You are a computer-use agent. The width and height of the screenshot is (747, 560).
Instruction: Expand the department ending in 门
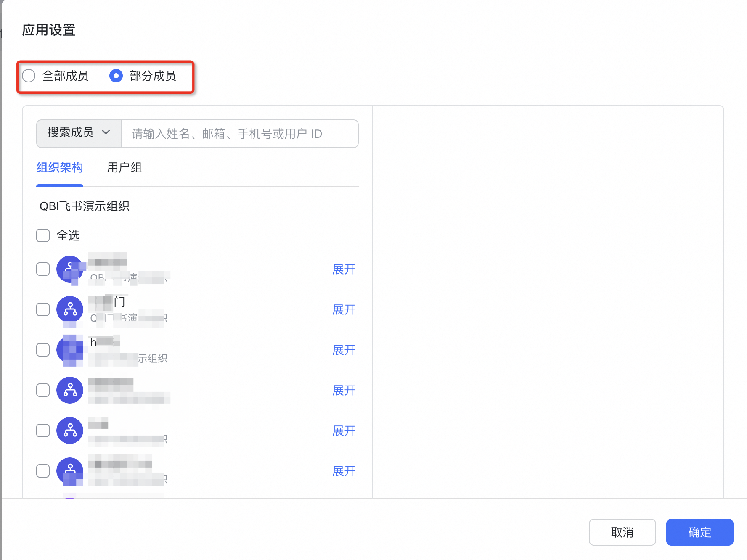click(x=344, y=309)
